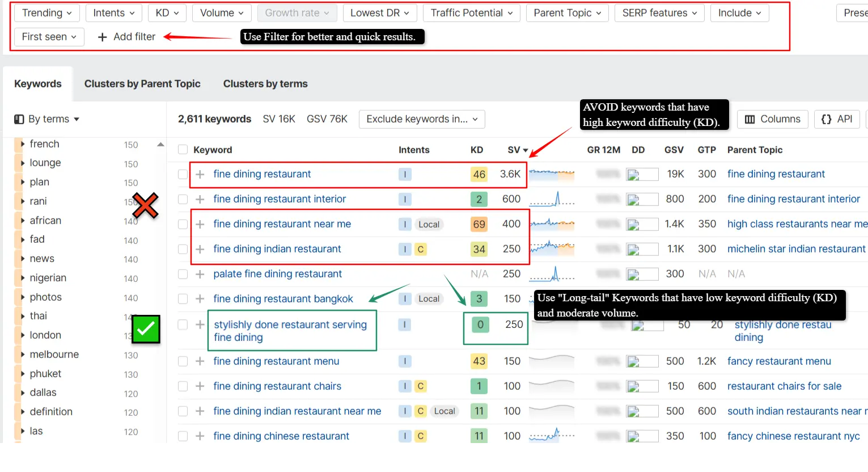Click plus icon for 'fine dining restaurant menu'
868x472 pixels.
point(200,361)
